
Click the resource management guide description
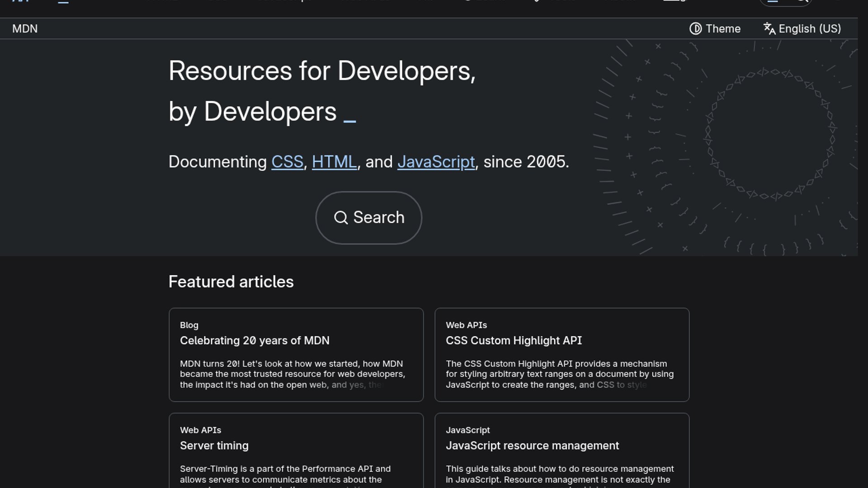pos(559,474)
